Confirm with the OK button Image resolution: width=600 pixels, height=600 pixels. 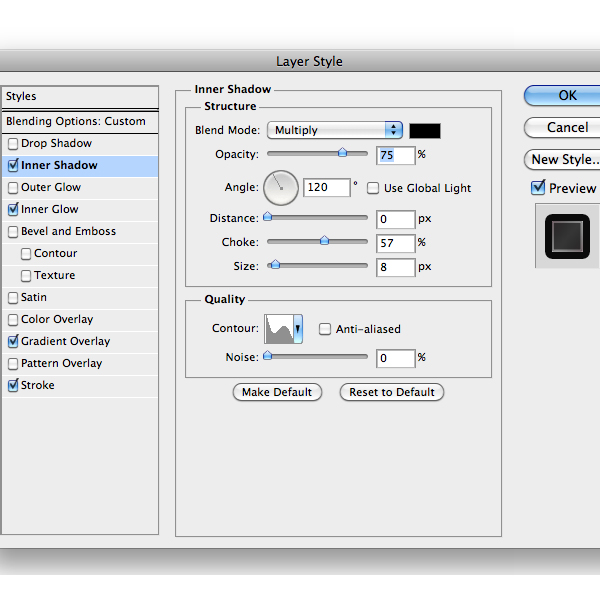tap(562, 96)
